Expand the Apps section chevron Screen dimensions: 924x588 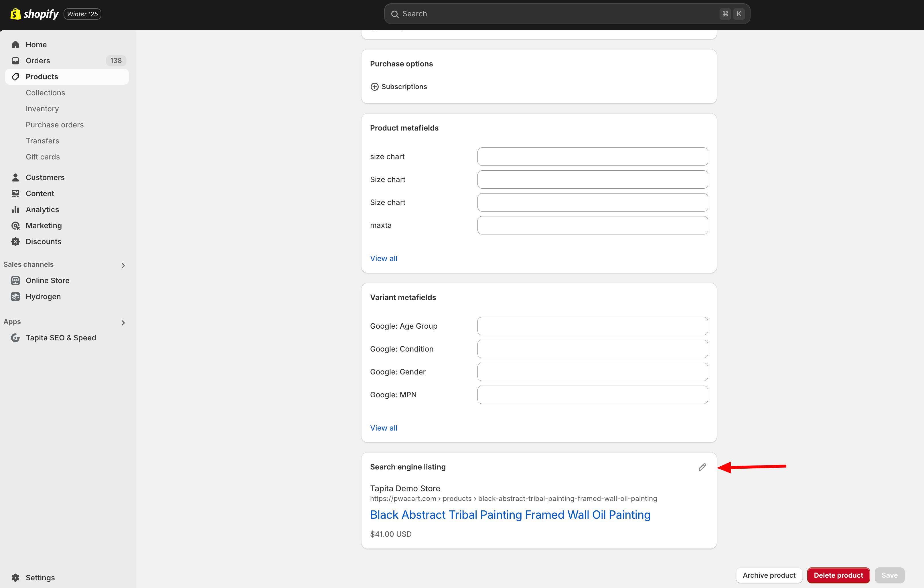123,322
